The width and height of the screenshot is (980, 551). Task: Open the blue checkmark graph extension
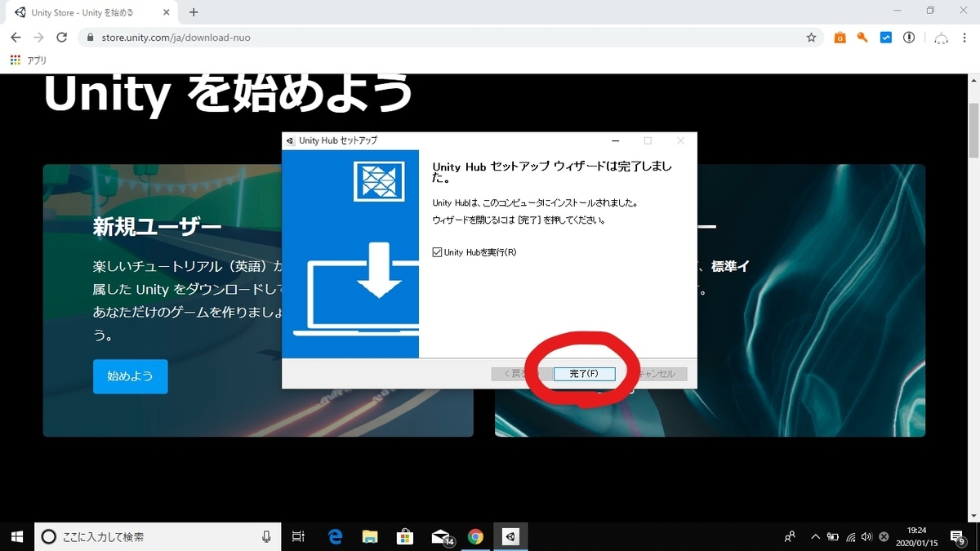[886, 38]
